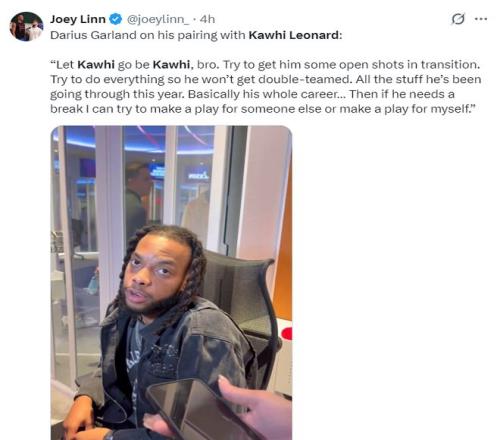The height and width of the screenshot is (440, 500).
Task: Play the embedded interview video
Action: tap(171, 283)
